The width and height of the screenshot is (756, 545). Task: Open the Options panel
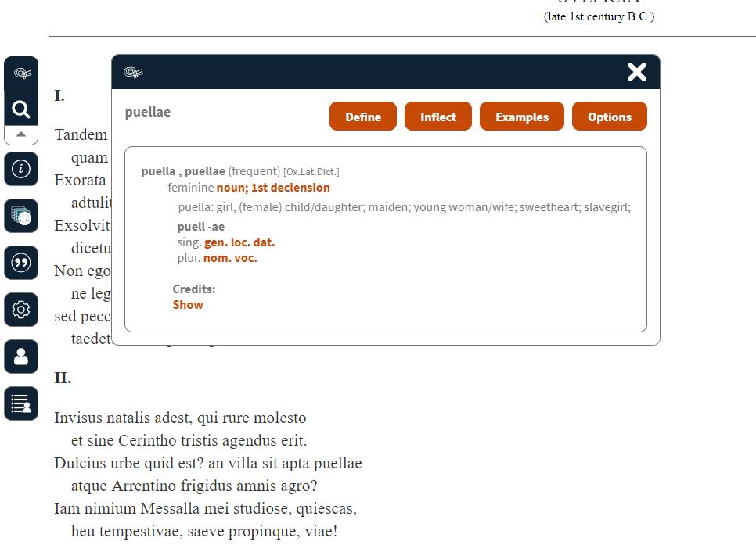click(610, 116)
